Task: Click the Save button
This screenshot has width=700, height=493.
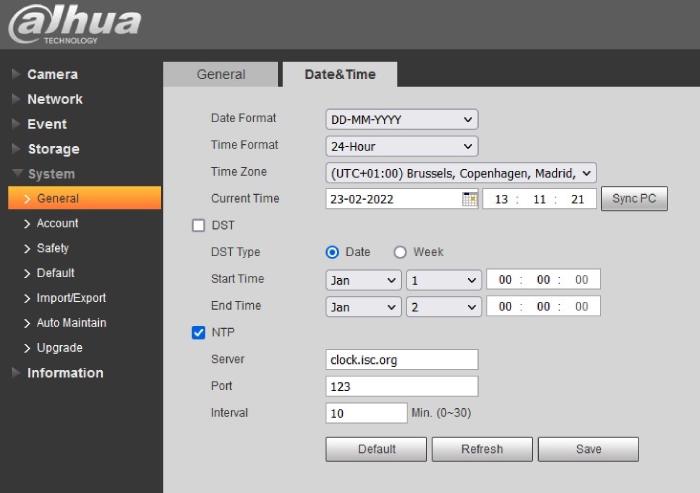Action: coord(588,449)
